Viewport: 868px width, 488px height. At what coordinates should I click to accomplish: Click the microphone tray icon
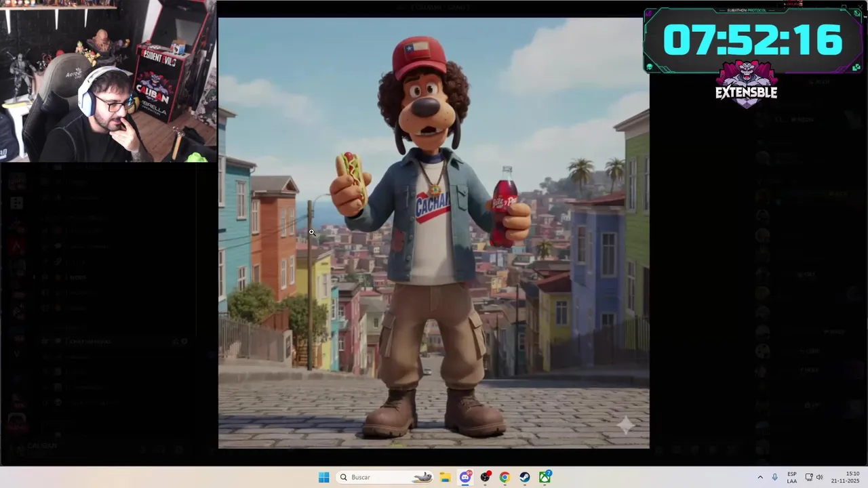pyautogui.click(x=775, y=477)
